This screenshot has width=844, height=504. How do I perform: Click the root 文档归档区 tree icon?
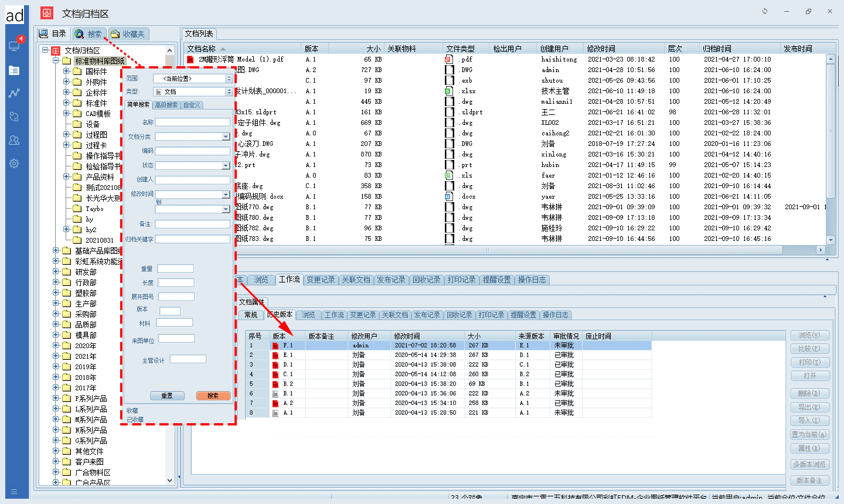[56, 50]
